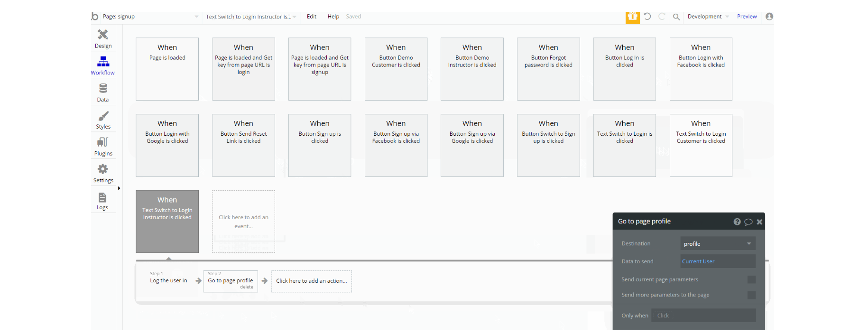Open the Styles brush icon
Image resolution: width=868 pixels, height=334 pixels.
103,116
